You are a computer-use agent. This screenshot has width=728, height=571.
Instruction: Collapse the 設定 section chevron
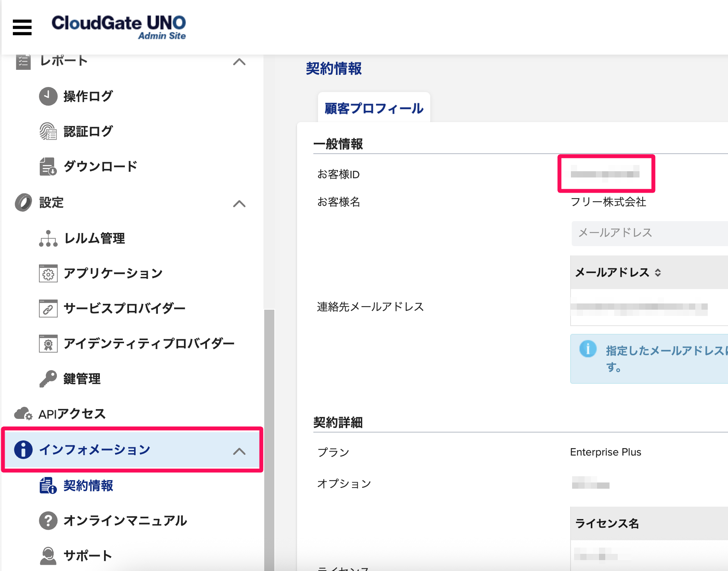[239, 204]
